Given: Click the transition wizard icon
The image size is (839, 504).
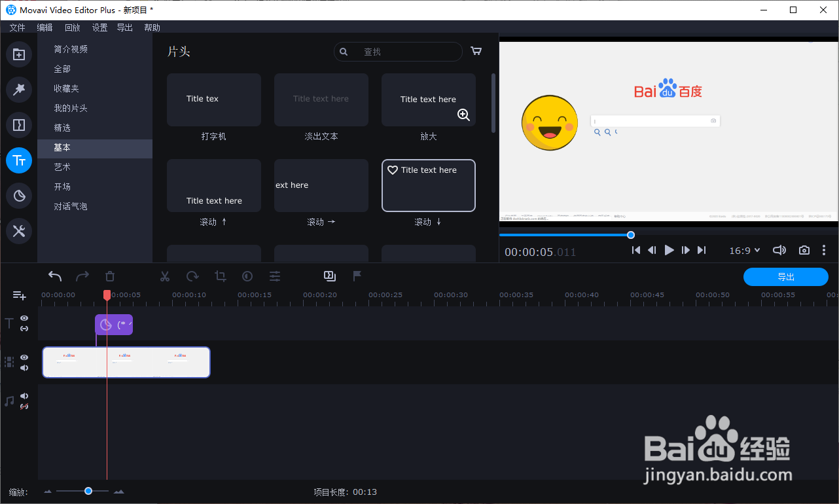Looking at the screenshot, I should pyautogui.click(x=330, y=276).
